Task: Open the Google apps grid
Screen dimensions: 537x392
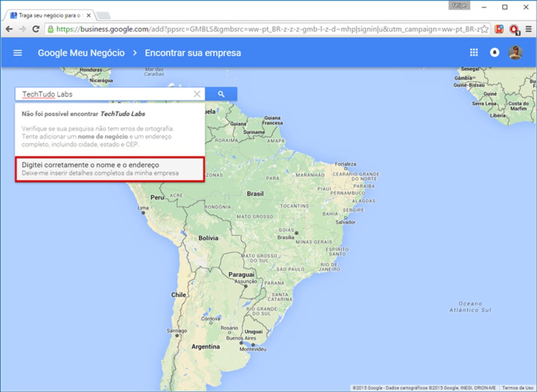Action: pyautogui.click(x=474, y=52)
